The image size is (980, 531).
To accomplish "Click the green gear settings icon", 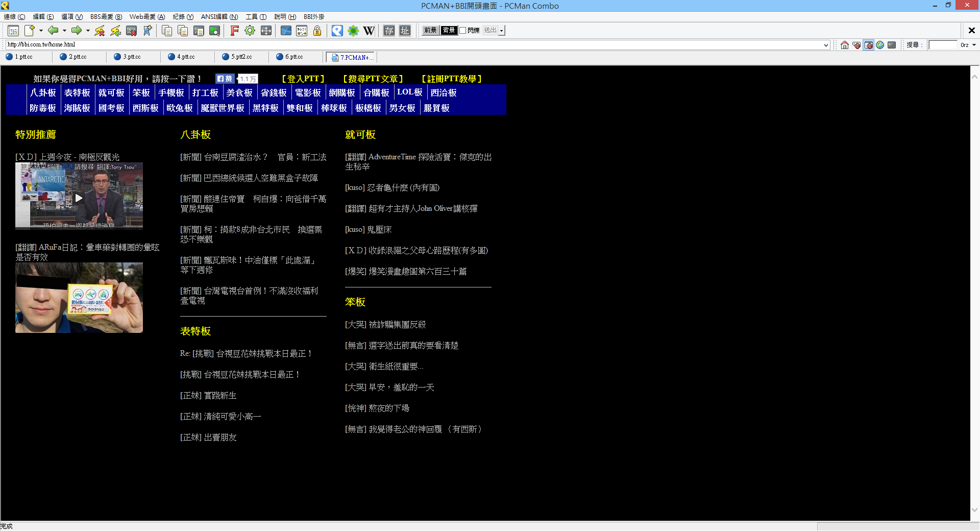I will 250,31.
